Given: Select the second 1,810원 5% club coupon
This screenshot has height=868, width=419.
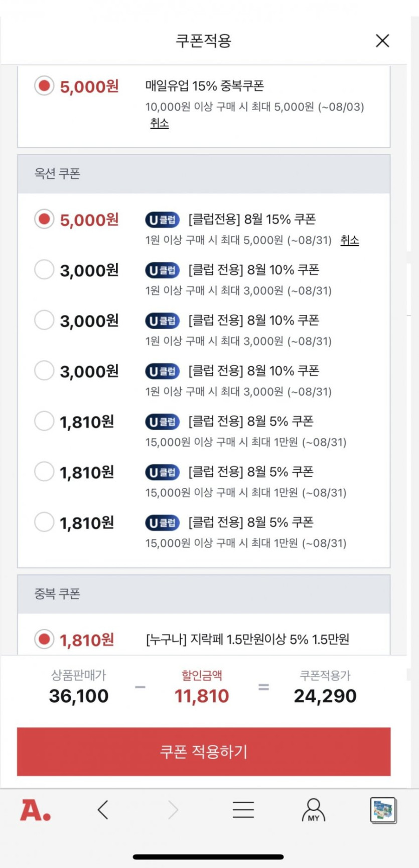Looking at the screenshot, I should point(44,472).
